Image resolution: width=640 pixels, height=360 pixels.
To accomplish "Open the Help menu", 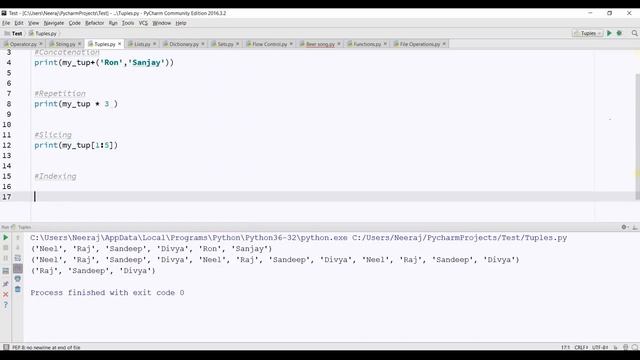I will 181,23.
